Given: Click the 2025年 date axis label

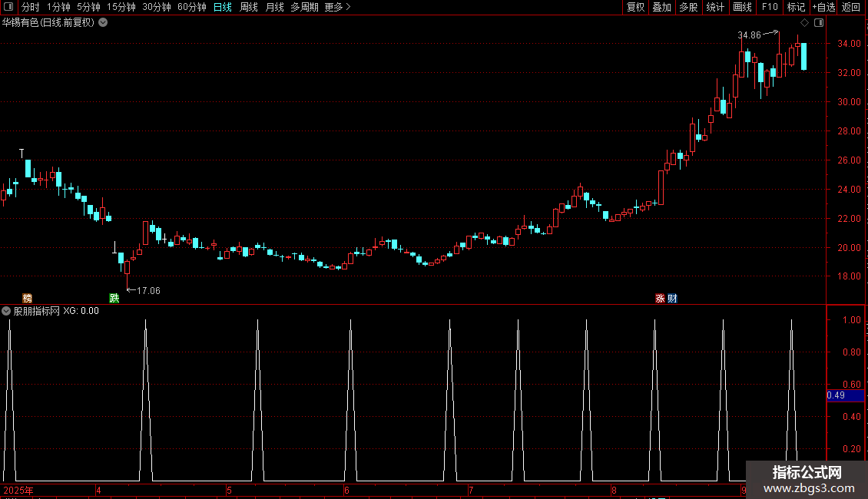Looking at the screenshot, I should pos(18,490).
